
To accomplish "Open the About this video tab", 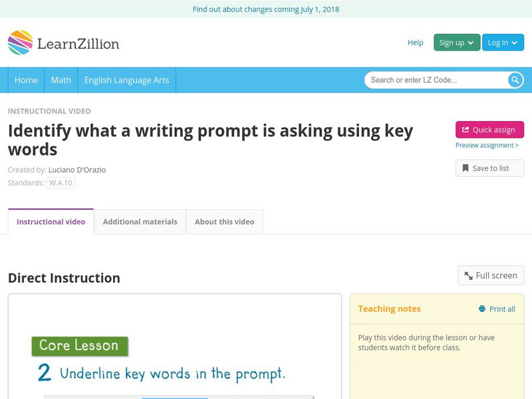I will 225,221.
